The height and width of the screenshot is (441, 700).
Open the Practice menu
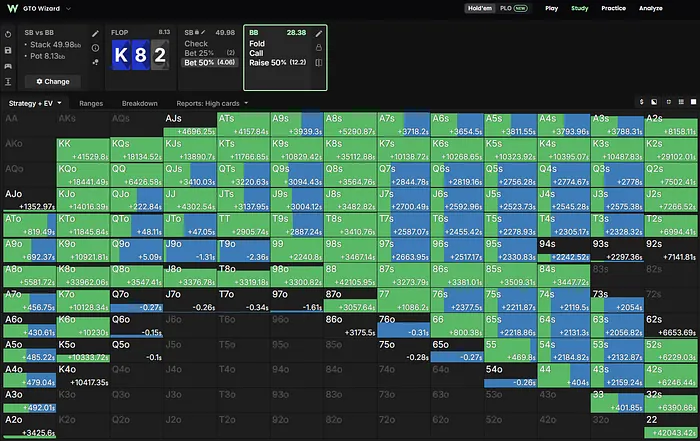coord(613,8)
